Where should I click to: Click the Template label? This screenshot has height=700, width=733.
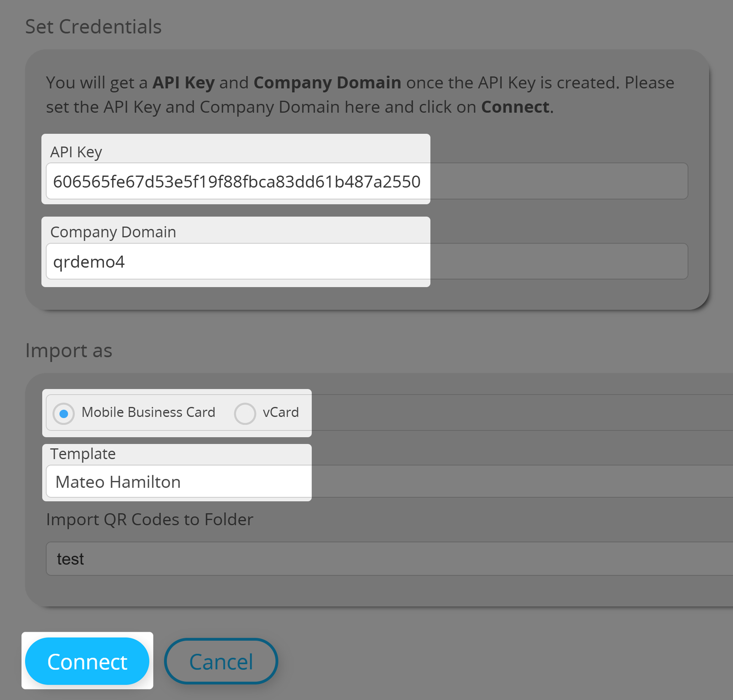pyautogui.click(x=83, y=454)
